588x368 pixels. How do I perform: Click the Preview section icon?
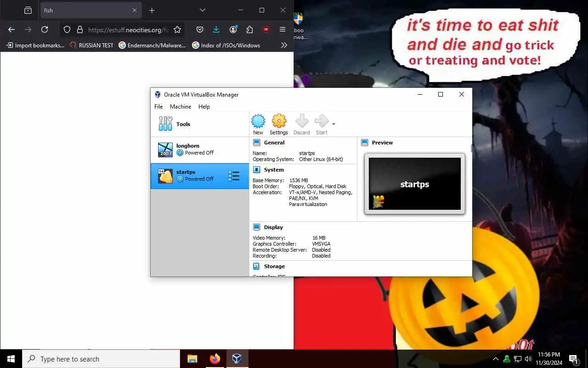[365, 143]
